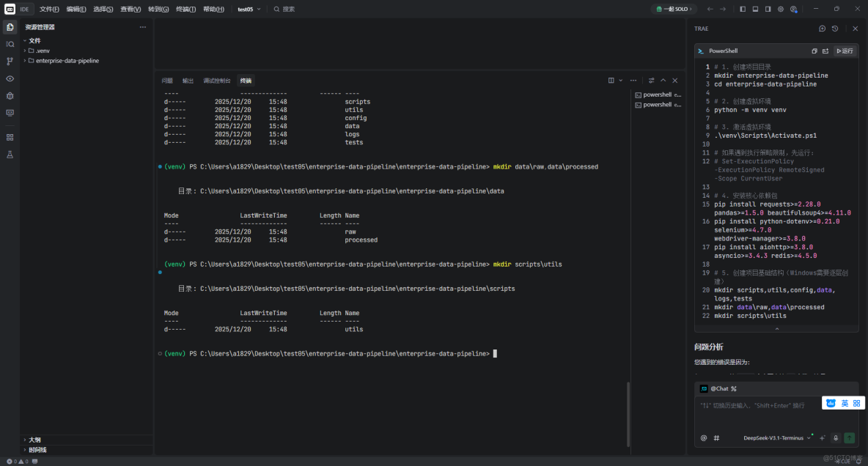Toggle the left primary sidebar layout

click(x=743, y=9)
